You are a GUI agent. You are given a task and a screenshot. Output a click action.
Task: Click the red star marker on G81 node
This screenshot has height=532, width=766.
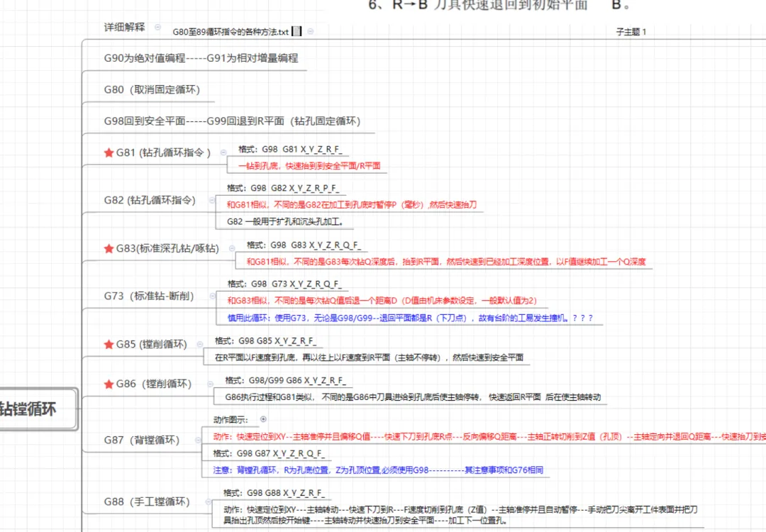point(109,153)
